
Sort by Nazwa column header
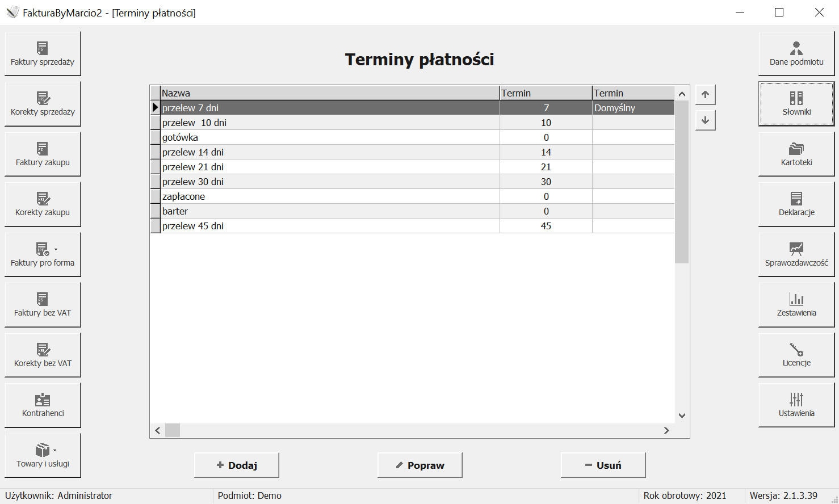[330, 93]
